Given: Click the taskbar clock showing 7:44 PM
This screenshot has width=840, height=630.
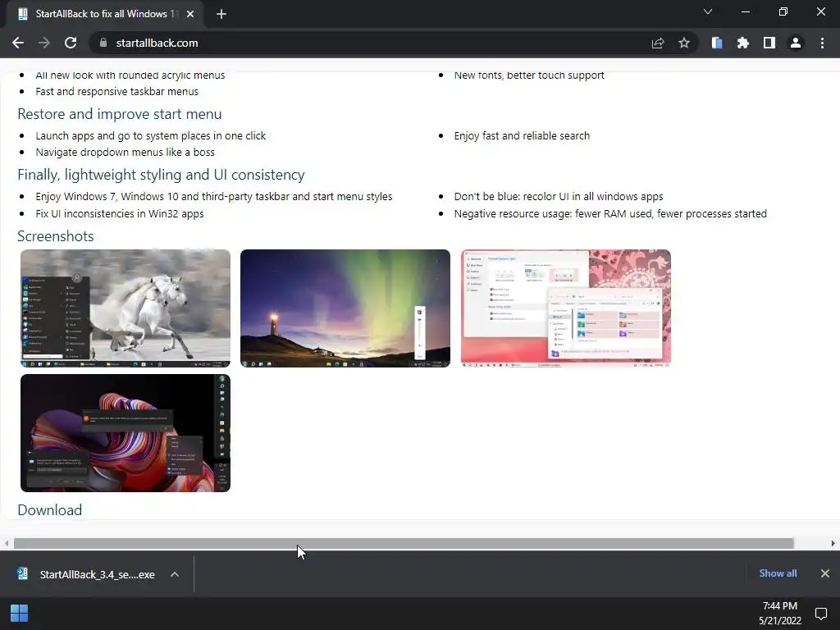Looking at the screenshot, I should pos(780,614).
